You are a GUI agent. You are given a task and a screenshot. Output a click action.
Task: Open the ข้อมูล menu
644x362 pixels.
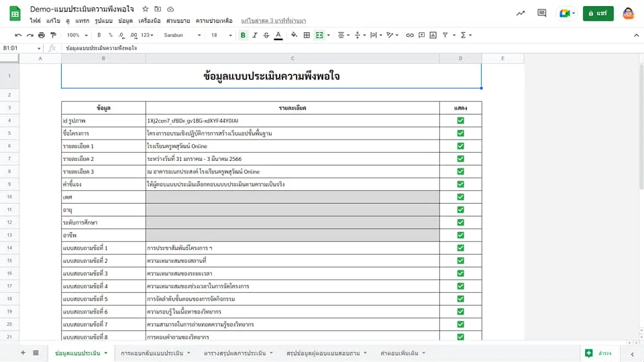125,21
